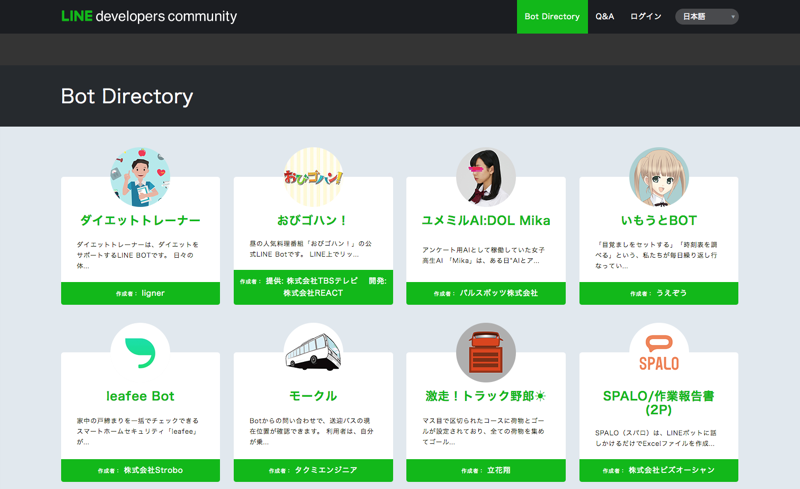Click the ダイエットトレーナー avatar icon

pyautogui.click(x=140, y=177)
